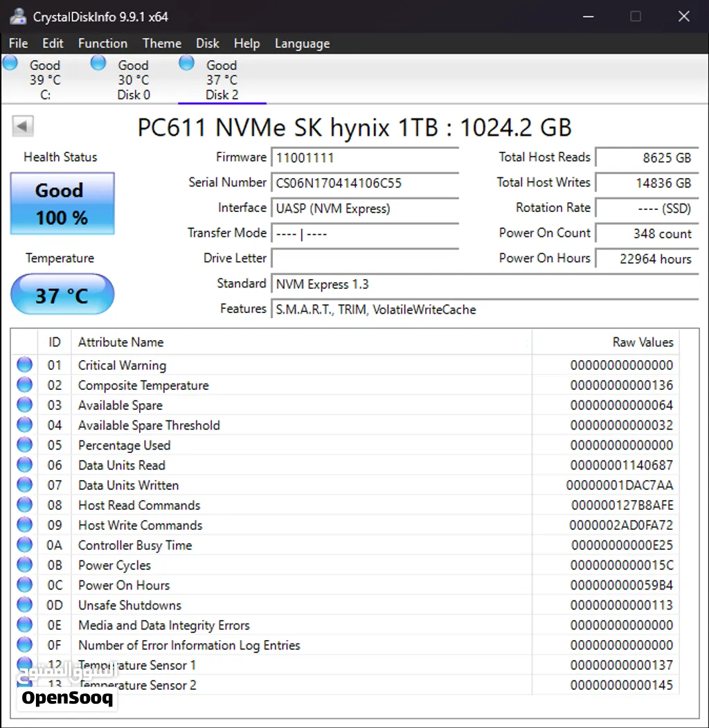Click the Power On Count value 348 count
The width and height of the screenshot is (709, 728).
pyautogui.click(x=647, y=233)
